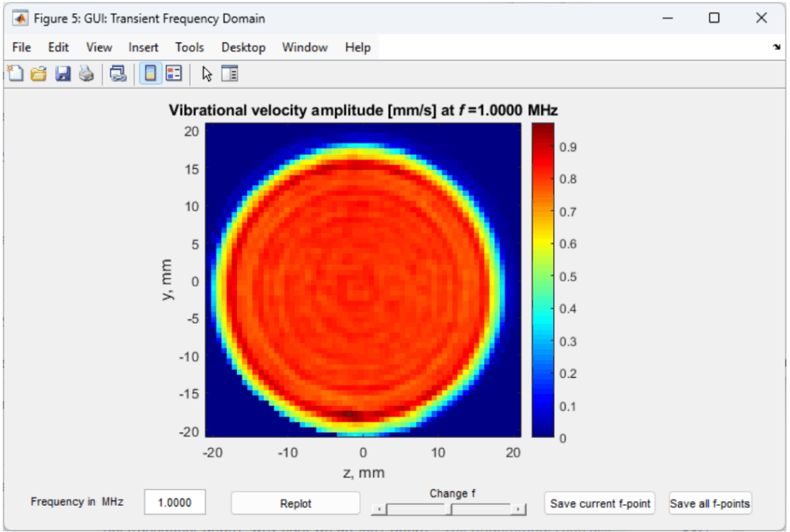Expand the Insert menu
The image size is (790, 532).
[143, 48]
